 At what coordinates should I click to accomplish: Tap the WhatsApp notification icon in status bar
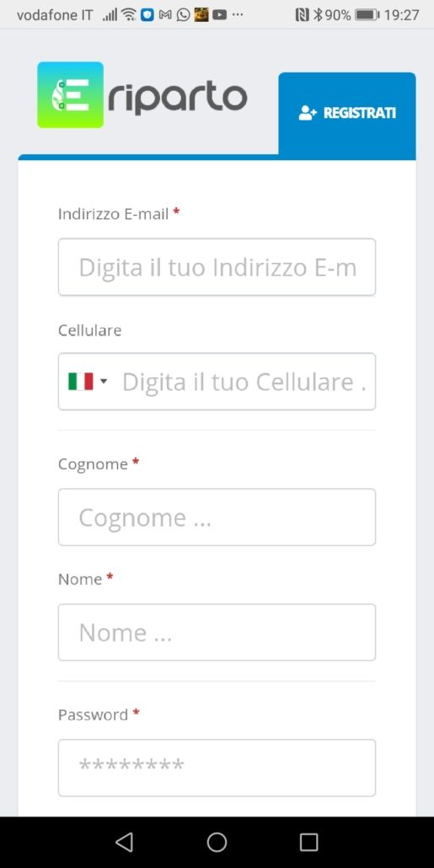tap(183, 15)
